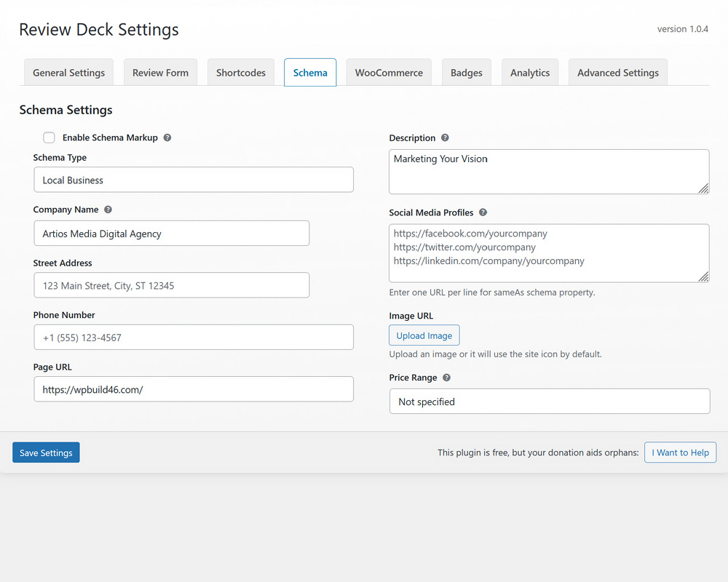Open the Enable Schema Markup help tooltip
The height and width of the screenshot is (582, 728).
(167, 137)
